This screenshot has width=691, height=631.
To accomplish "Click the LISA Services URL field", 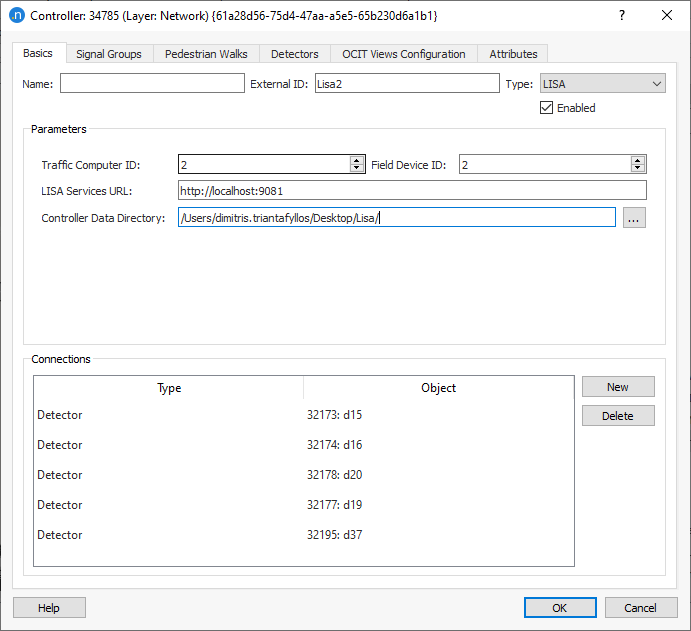I will pos(412,191).
